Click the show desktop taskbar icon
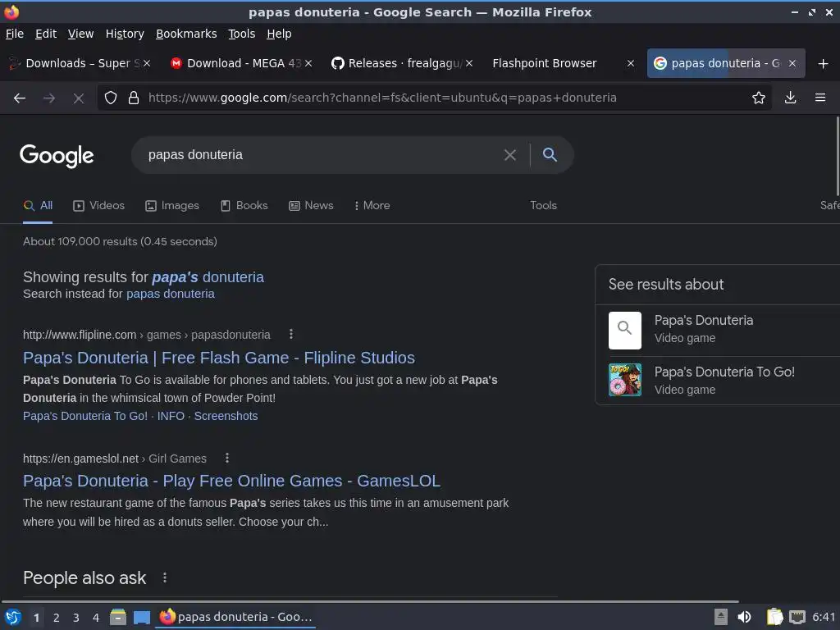Screen dimensions: 840x630 (x=141, y=617)
